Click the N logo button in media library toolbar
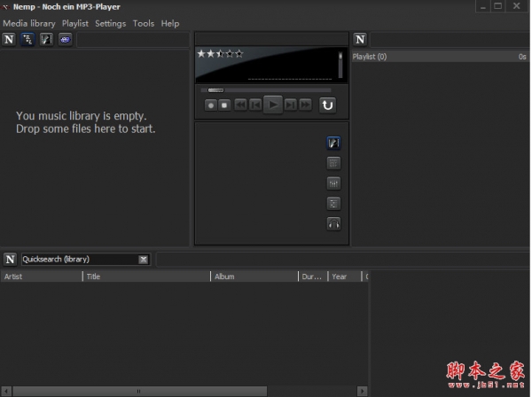Screen dimensions: 532x397 9,39
